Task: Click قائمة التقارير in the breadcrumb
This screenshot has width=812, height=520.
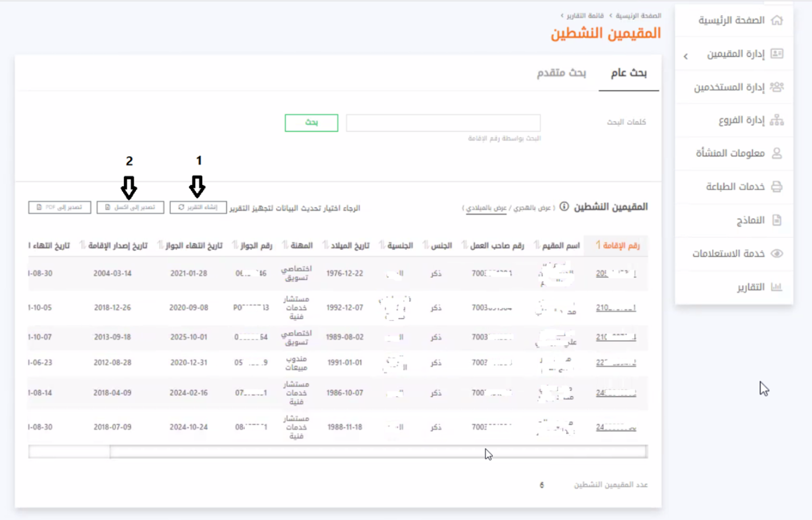Action: pos(585,16)
